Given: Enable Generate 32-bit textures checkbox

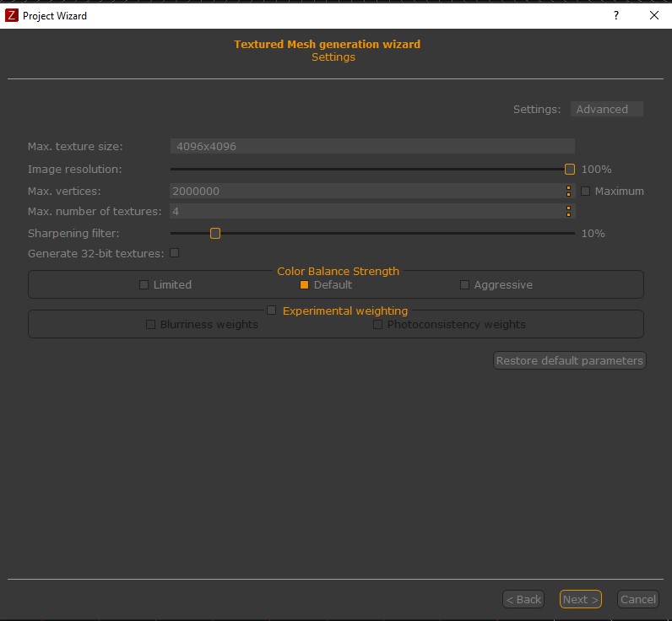Looking at the screenshot, I should (175, 253).
